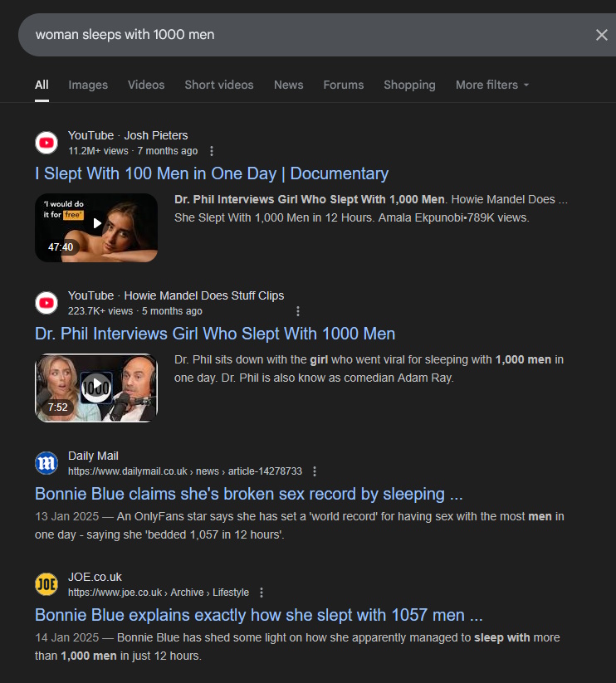Select the Shopping tab

click(409, 85)
